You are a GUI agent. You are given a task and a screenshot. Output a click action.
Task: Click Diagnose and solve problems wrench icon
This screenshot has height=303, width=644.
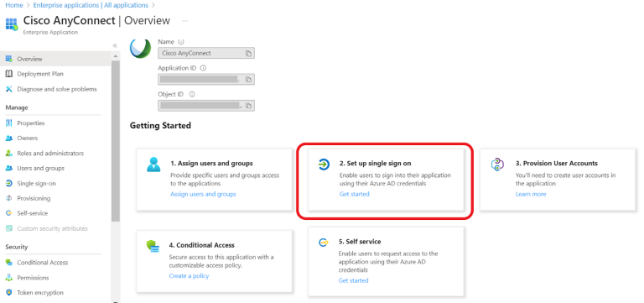[x=9, y=89]
